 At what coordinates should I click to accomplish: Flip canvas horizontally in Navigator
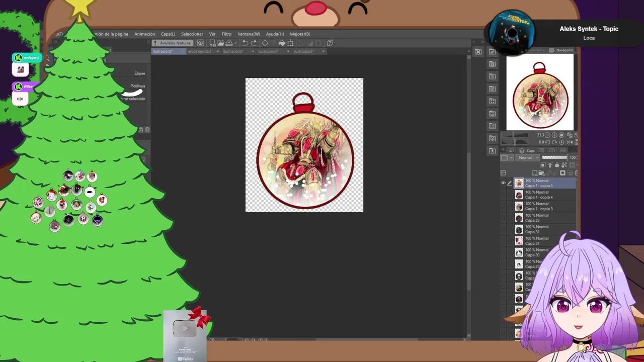click(570, 142)
